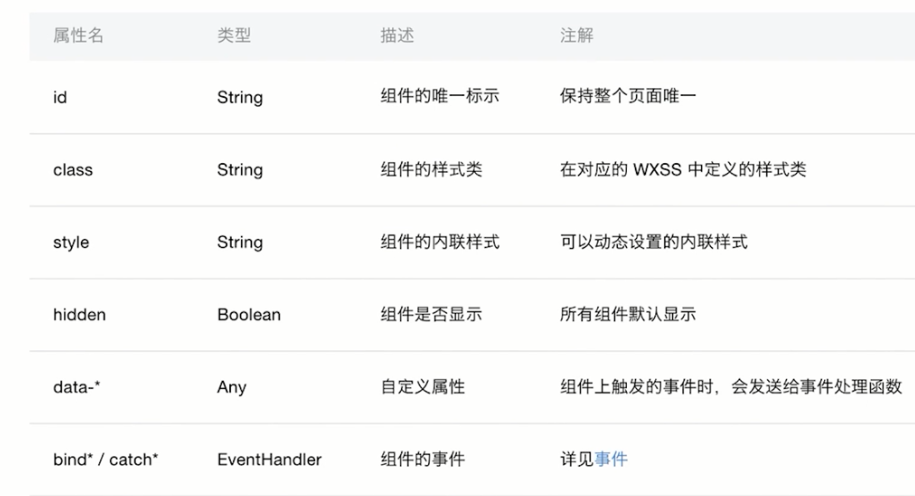Image resolution: width=915 pixels, height=496 pixels.
Task: Select the bind* / catch* attribute cell
Action: pos(106,459)
